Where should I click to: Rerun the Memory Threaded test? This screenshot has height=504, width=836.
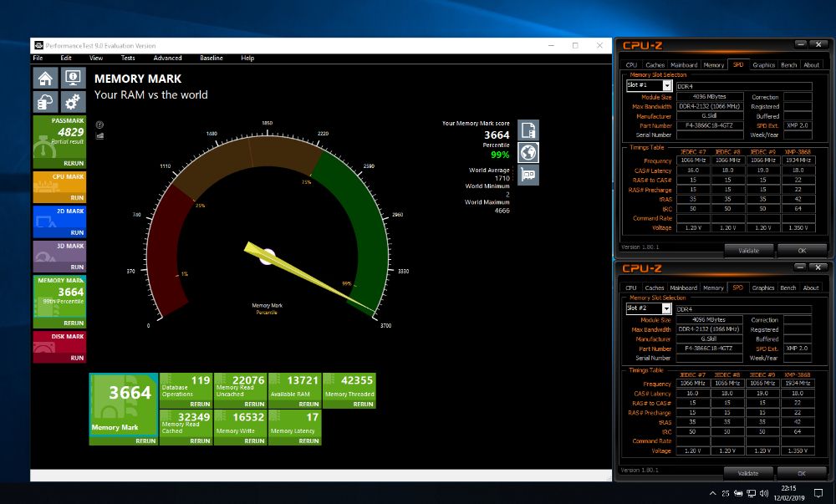[x=363, y=405]
